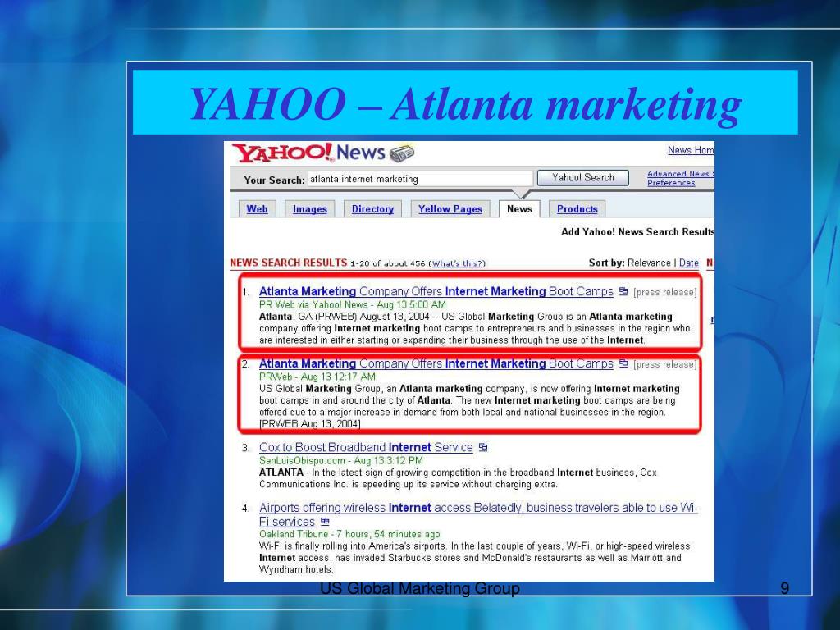Viewport: 840px width, 630px height.
Task: Select the News tab
Action: click(519, 209)
